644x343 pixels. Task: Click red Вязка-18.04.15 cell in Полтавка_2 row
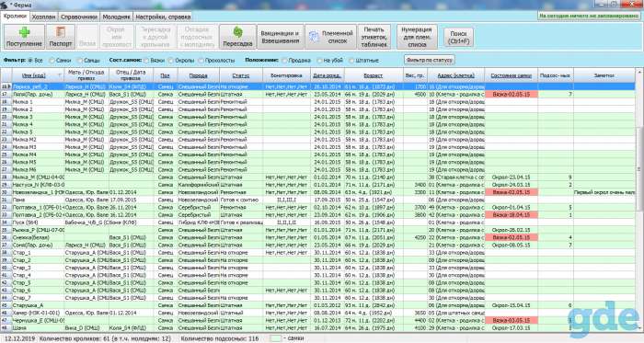point(512,215)
